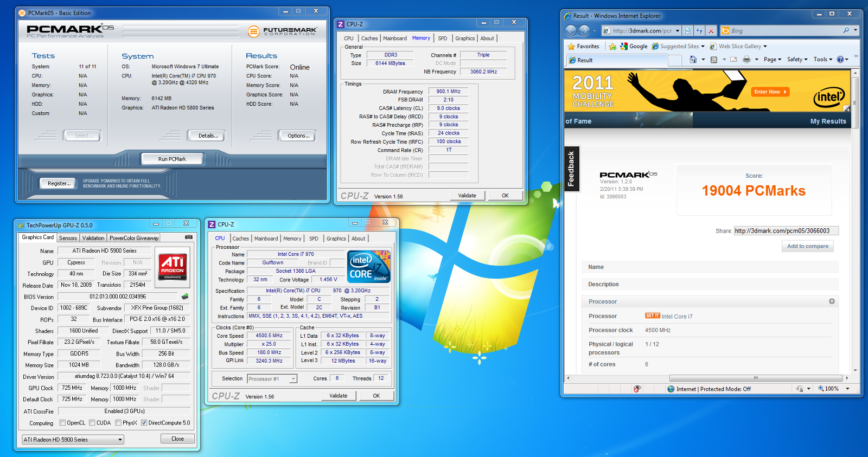Click Run PCMark button
The width and height of the screenshot is (868, 457).
pos(172,159)
